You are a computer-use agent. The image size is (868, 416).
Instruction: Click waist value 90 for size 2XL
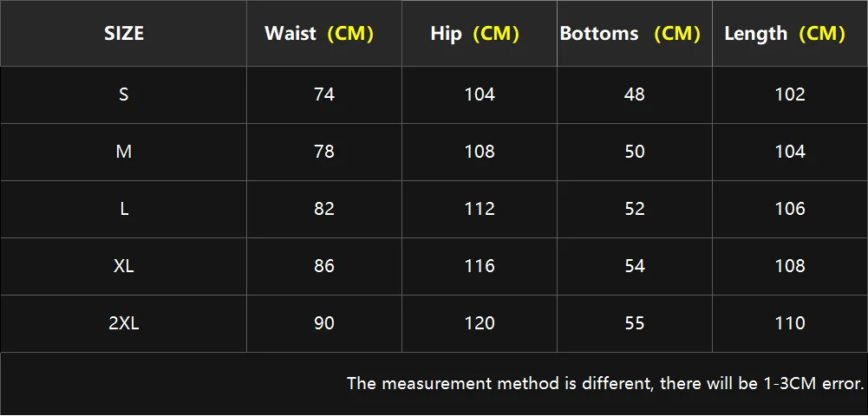point(323,323)
